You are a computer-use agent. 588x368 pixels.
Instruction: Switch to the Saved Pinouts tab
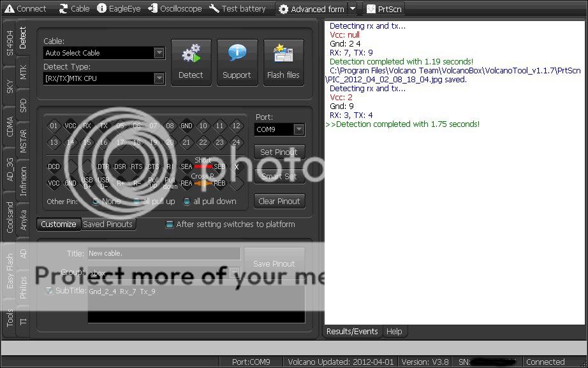click(107, 224)
